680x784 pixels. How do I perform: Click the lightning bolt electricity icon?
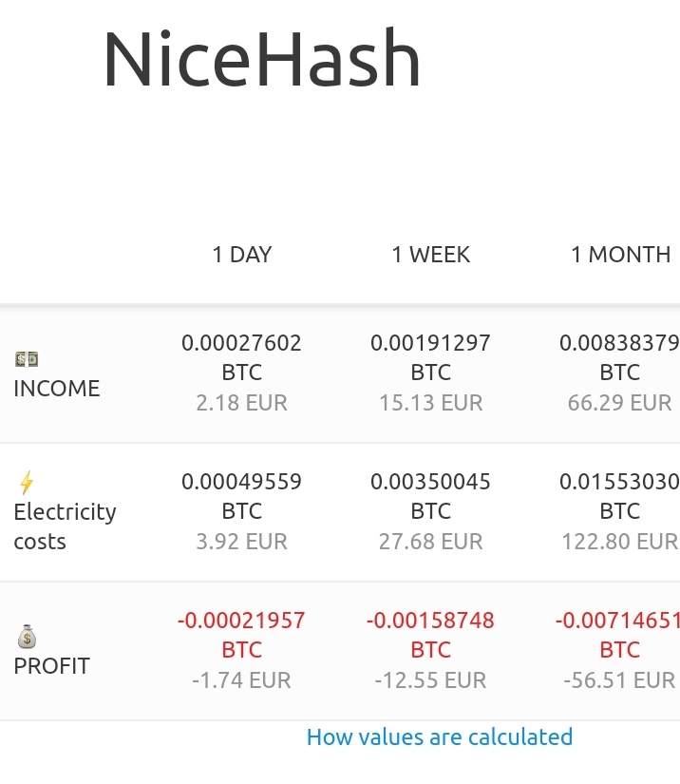click(26, 484)
